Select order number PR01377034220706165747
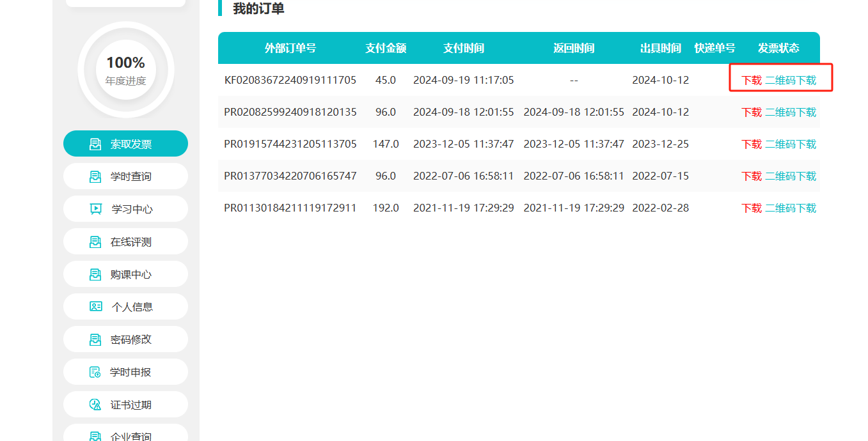The height and width of the screenshot is (441, 868). (x=290, y=176)
